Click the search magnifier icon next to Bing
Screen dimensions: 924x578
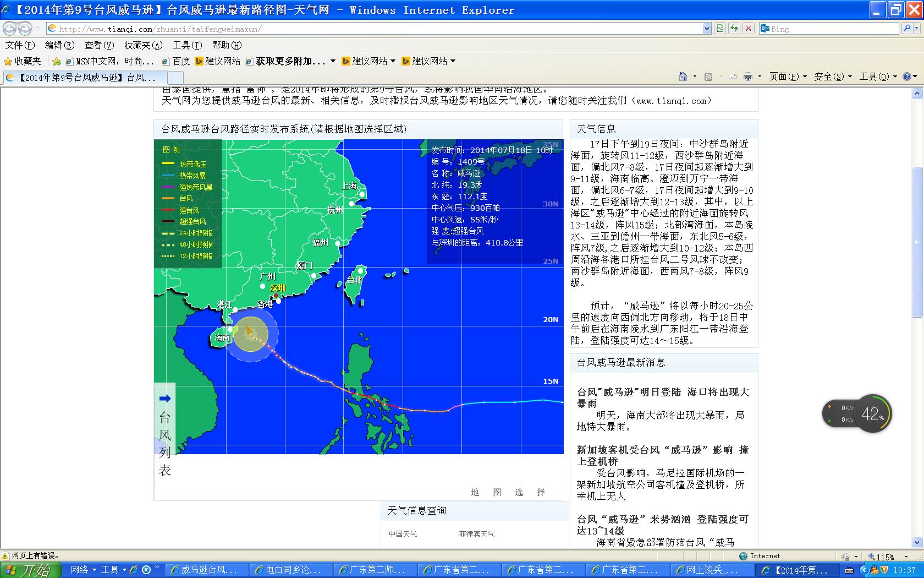[907, 29]
